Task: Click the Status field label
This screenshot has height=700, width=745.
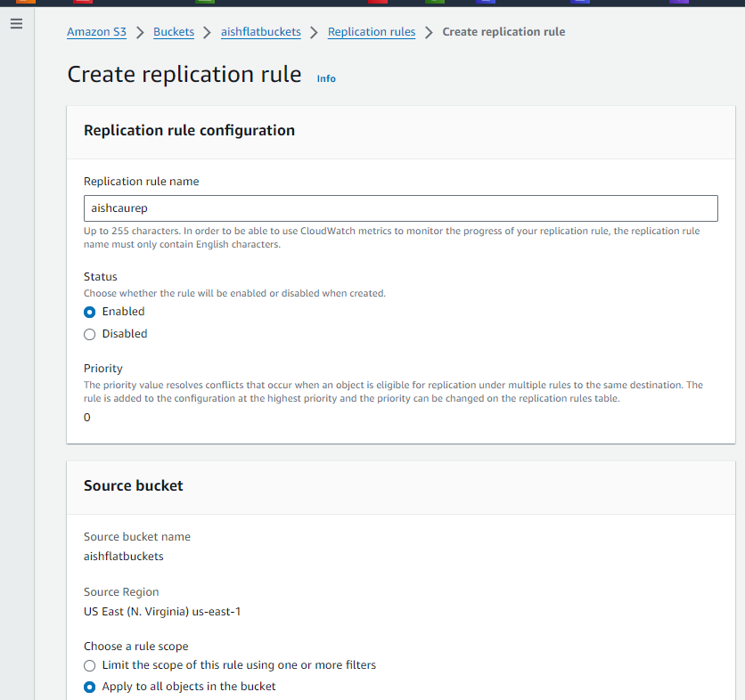Action: tap(100, 276)
